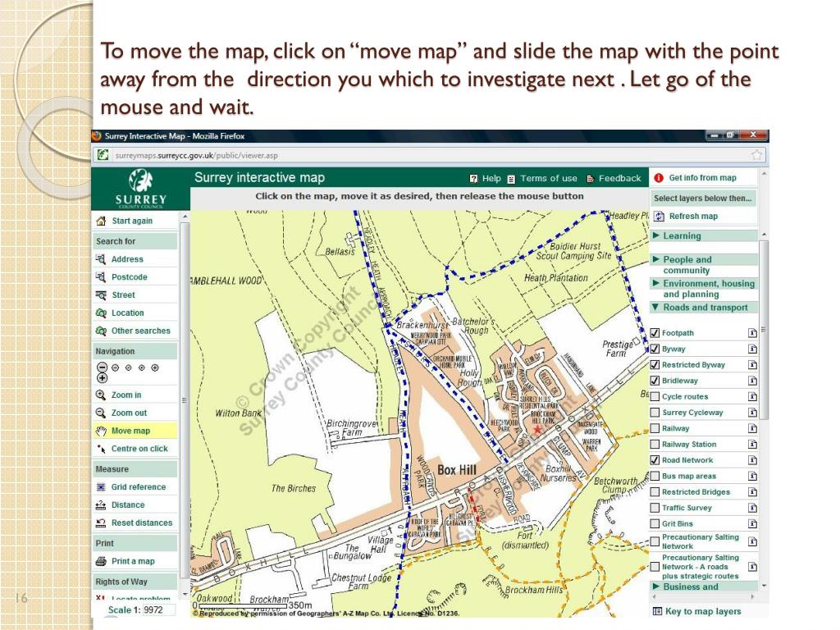Uncheck Road Network layer
This screenshot has width=840, height=630.
[655, 459]
